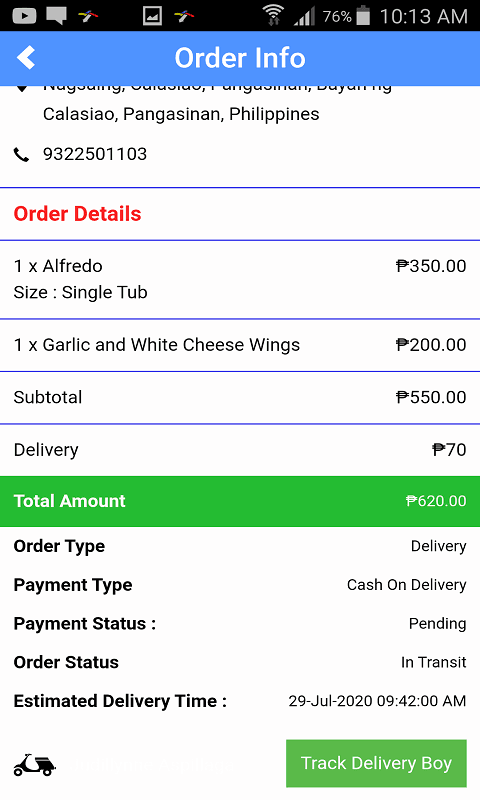Tap the phone handset icon
Image resolution: width=480 pixels, height=800 pixels.
pos(21,154)
